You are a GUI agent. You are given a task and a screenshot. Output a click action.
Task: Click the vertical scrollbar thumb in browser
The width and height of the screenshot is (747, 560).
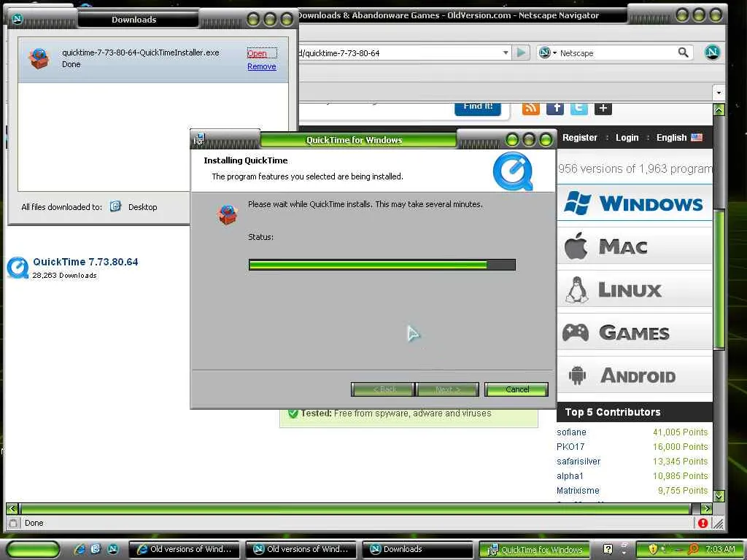pos(719,281)
